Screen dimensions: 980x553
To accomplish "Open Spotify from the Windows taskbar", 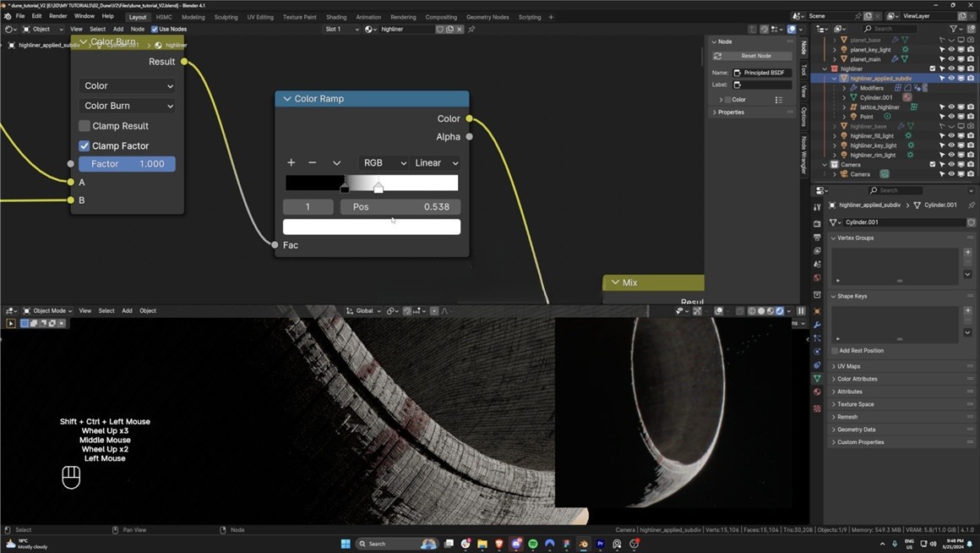I will [533, 544].
